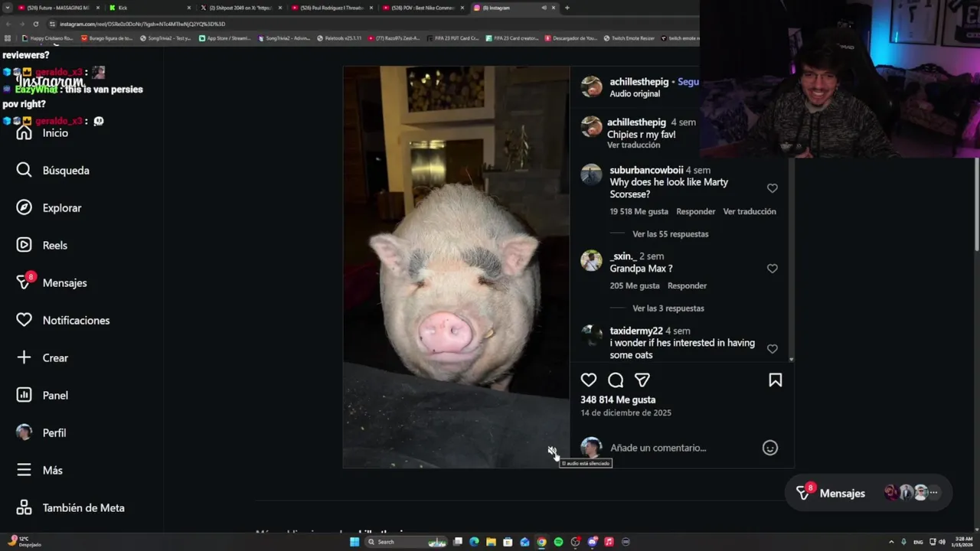Open Reels from the sidebar
This screenshot has height=551, width=980.
[42, 245]
